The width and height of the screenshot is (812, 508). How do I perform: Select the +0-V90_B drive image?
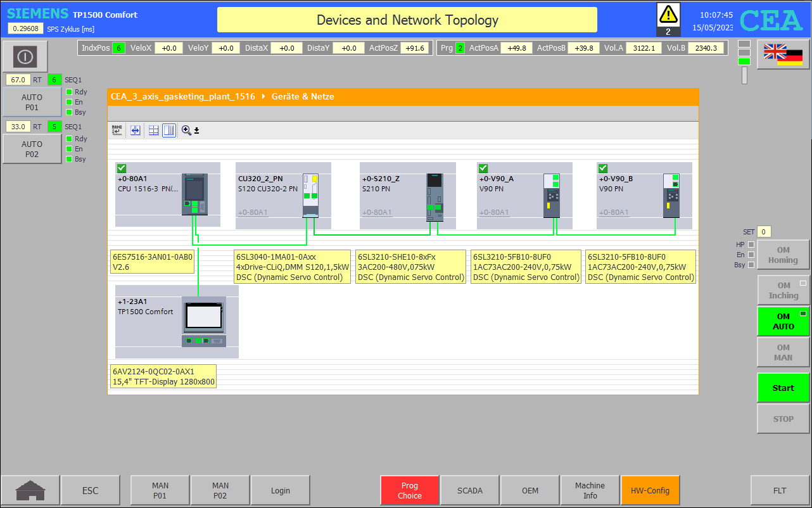click(671, 195)
